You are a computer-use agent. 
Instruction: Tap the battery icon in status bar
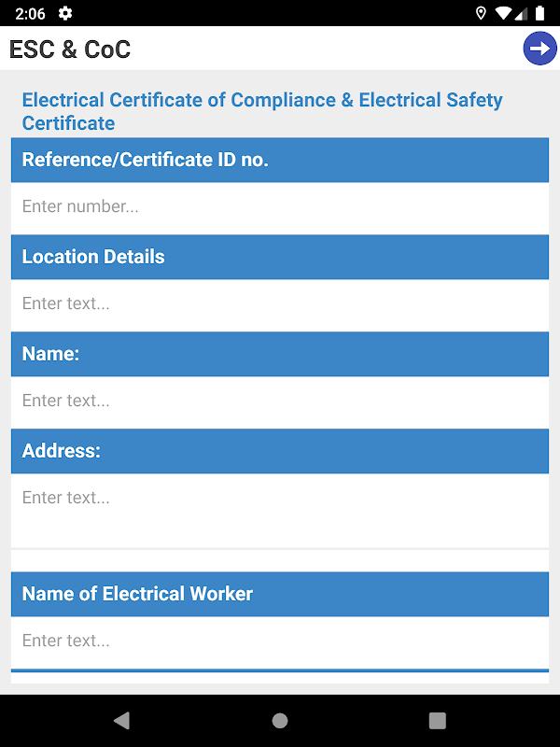[x=539, y=13]
